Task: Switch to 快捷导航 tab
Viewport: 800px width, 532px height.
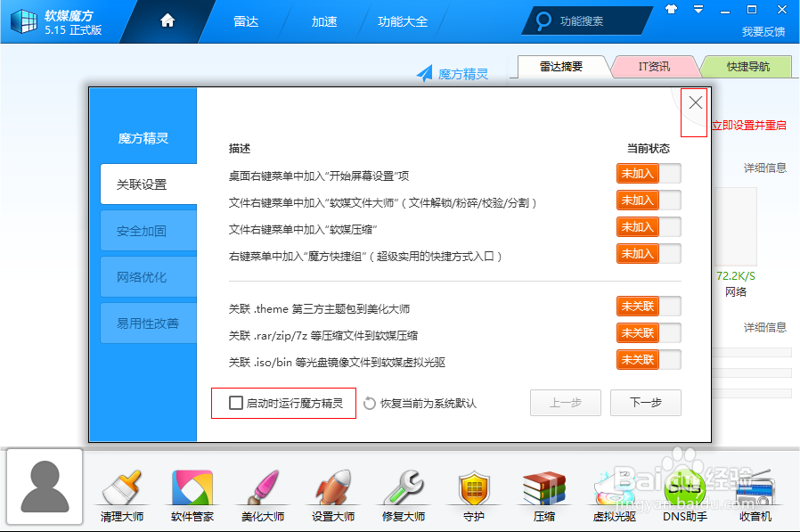Action: point(748,66)
